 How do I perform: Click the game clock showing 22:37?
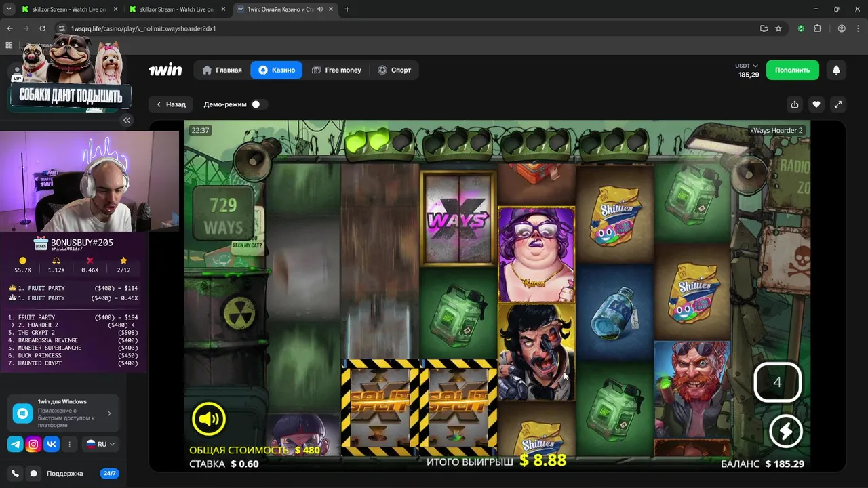coord(200,130)
